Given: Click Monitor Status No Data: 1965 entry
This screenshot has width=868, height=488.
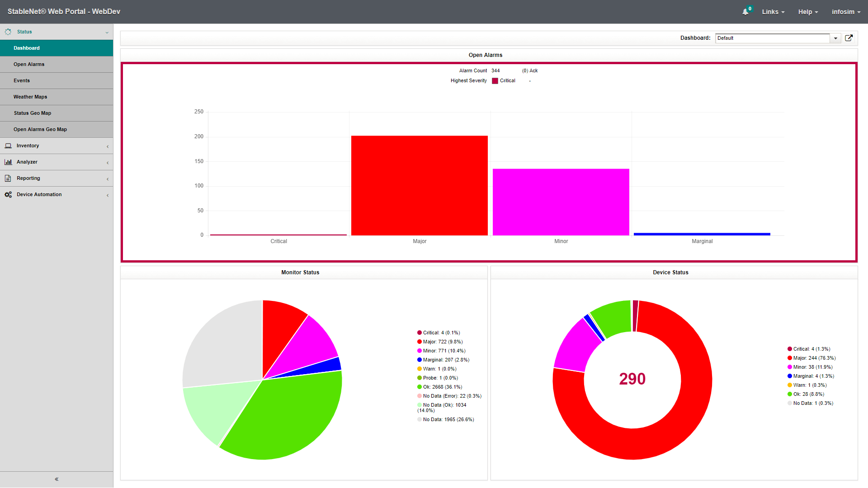Looking at the screenshot, I should (446, 419).
